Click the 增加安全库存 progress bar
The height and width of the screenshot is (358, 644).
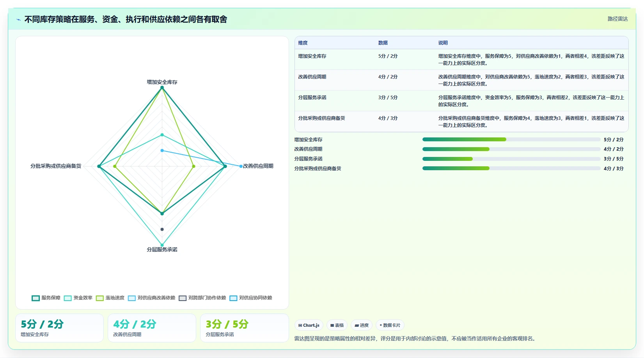click(511, 139)
